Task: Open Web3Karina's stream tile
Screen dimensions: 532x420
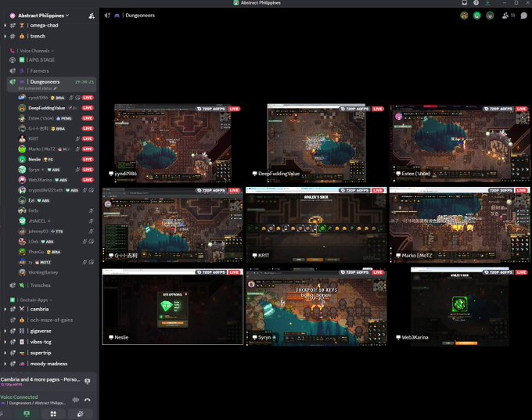Action: click(x=460, y=307)
